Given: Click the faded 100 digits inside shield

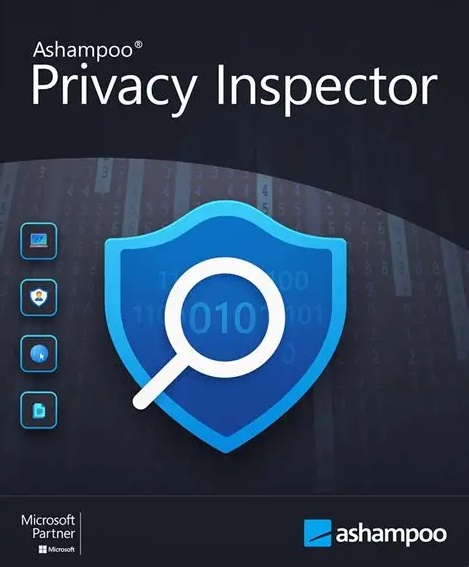Looking at the screenshot, I should (293, 281).
